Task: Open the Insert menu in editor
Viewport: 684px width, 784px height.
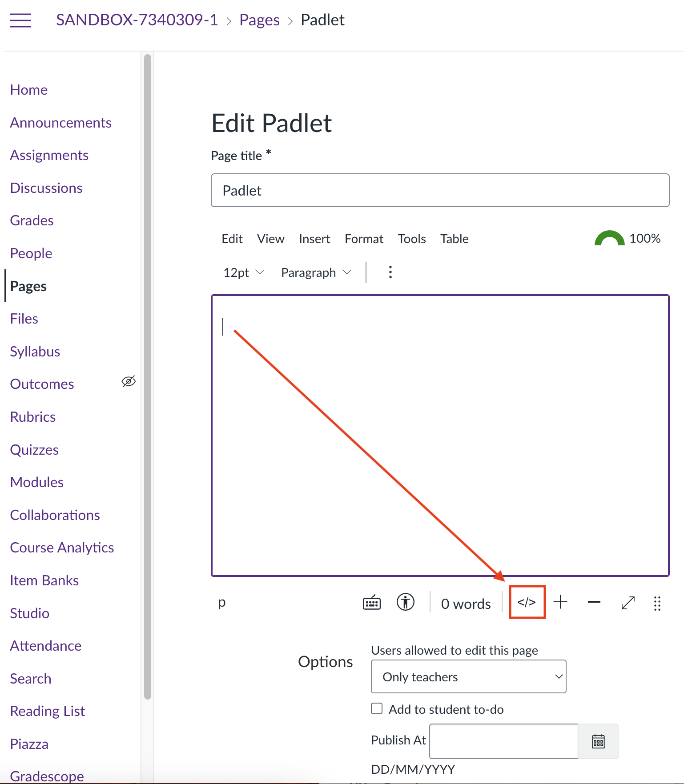Action: point(314,239)
